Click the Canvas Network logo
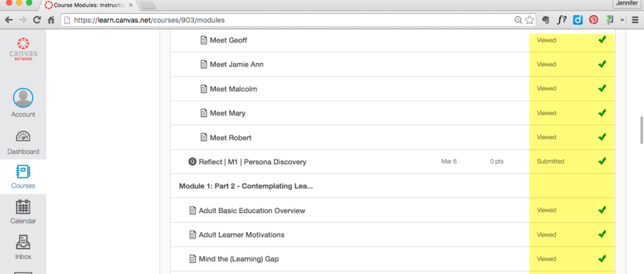Screen dimensions: 644x274 pos(23,49)
